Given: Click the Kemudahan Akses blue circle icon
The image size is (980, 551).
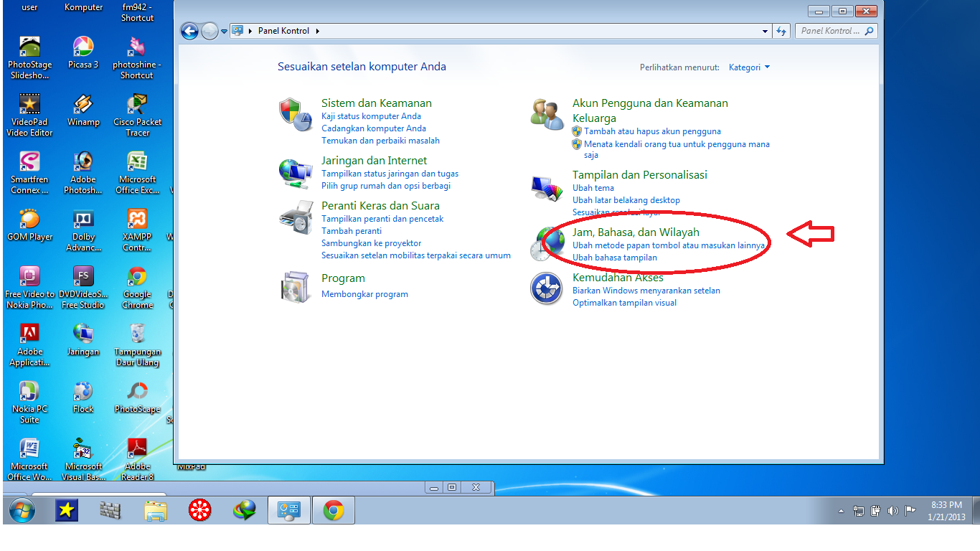Looking at the screenshot, I should pyautogui.click(x=547, y=288).
